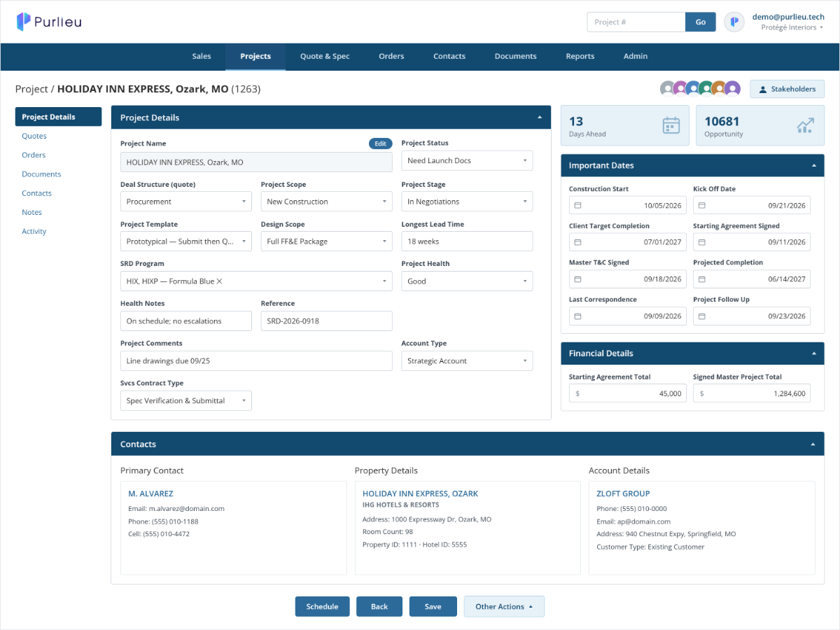840x630 pixels.
Task: Open the SRD Program dropdown
Action: coord(256,281)
